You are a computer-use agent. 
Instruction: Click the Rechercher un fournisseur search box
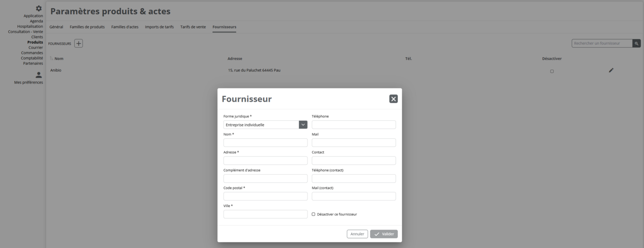[601, 44]
